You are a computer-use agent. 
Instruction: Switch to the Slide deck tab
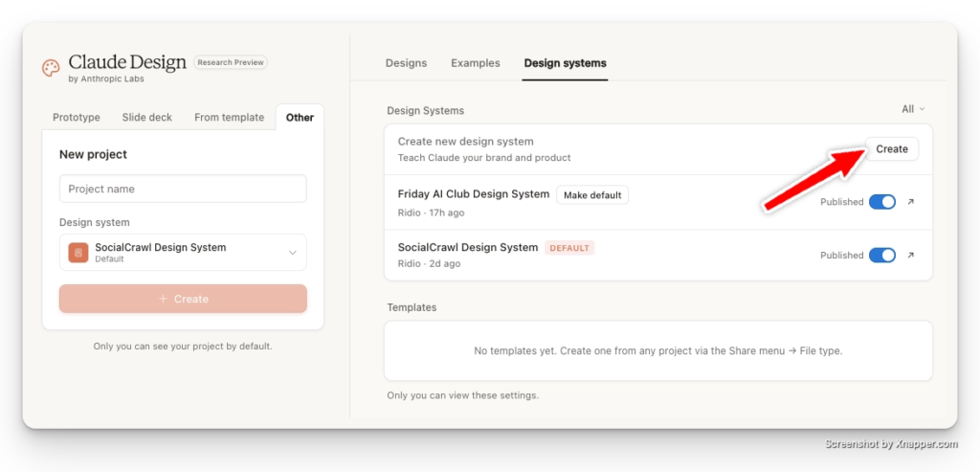(x=147, y=118)
